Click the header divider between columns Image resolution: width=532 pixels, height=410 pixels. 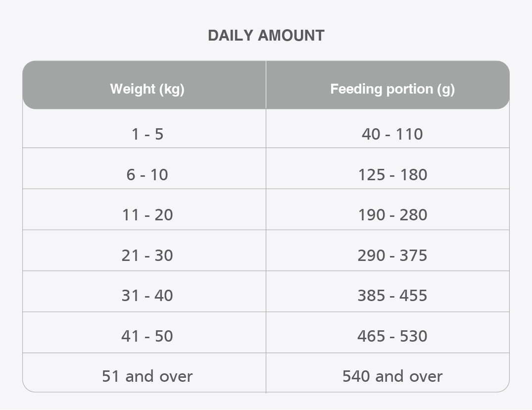pyautogui.click(x=266, y=85)
